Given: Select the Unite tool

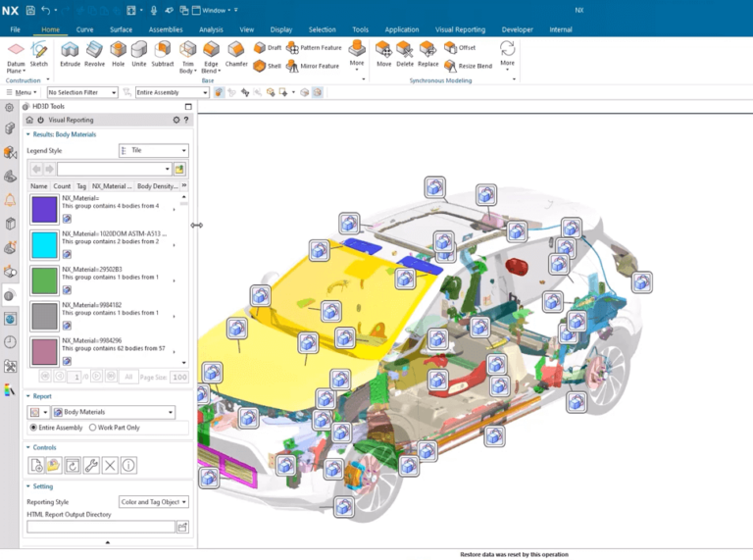Looking at the screenshot, I should (139, 54).
